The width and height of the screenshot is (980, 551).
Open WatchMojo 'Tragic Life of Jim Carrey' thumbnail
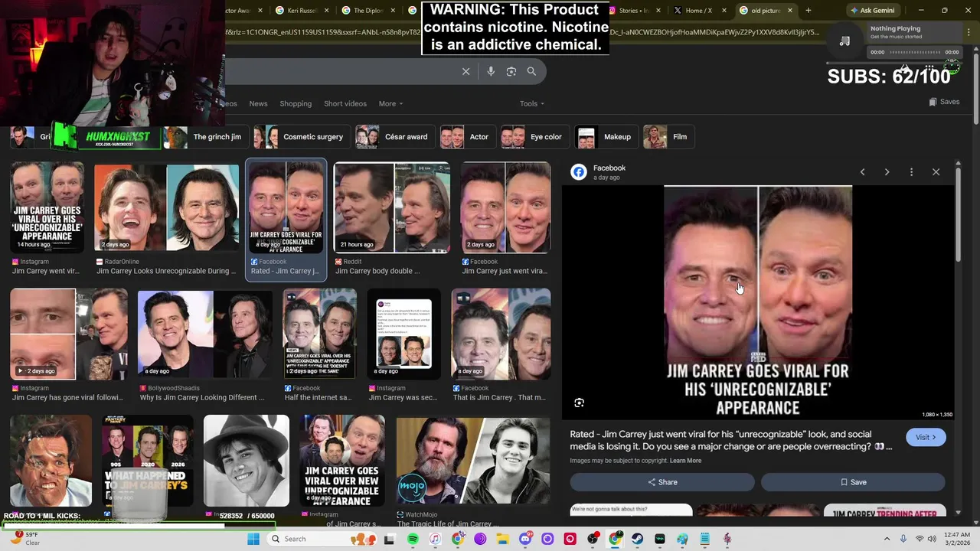pyautogui.click(x=473, y=461)
